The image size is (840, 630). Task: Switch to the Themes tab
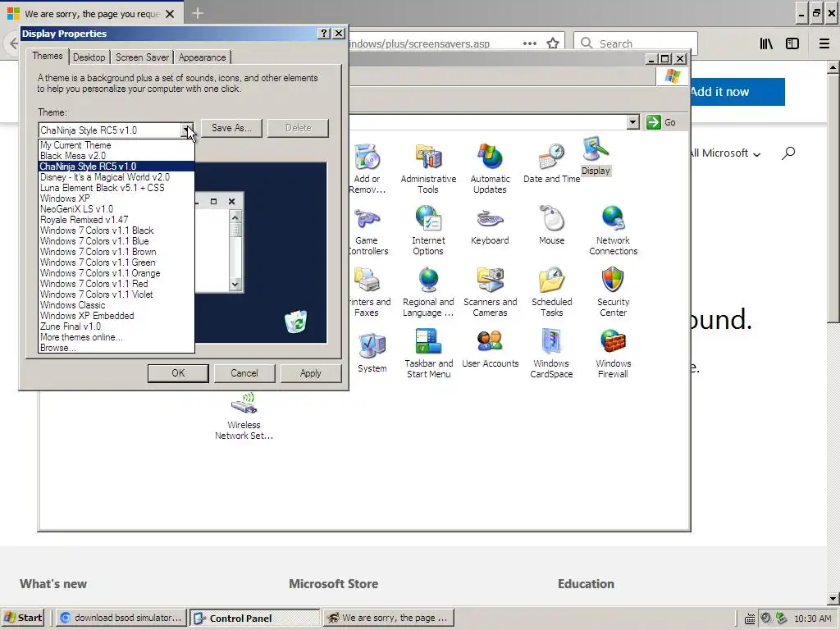point(47,56)
